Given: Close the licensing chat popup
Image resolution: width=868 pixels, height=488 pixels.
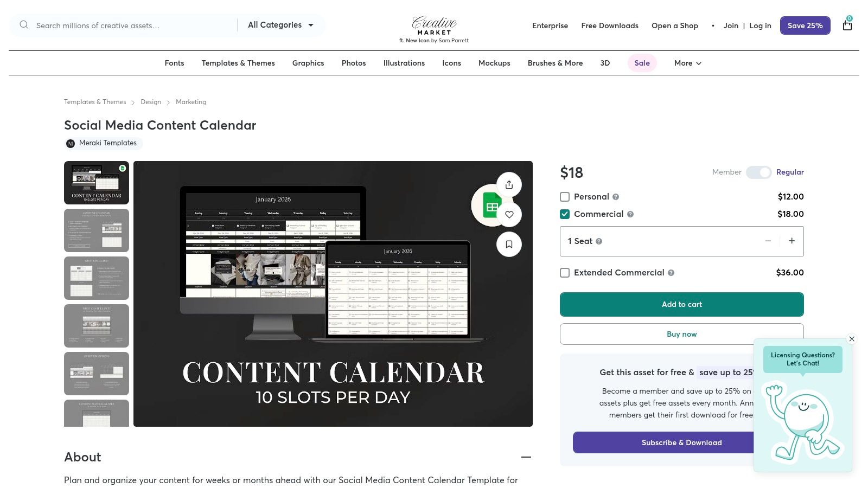Looking at the screenshot, I should point(852,339).
